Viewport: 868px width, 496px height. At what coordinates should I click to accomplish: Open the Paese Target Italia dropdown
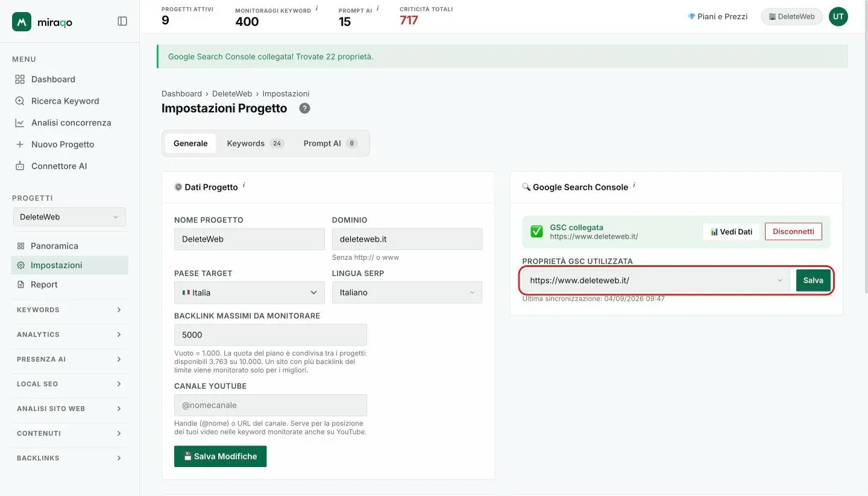click(250, 292)
